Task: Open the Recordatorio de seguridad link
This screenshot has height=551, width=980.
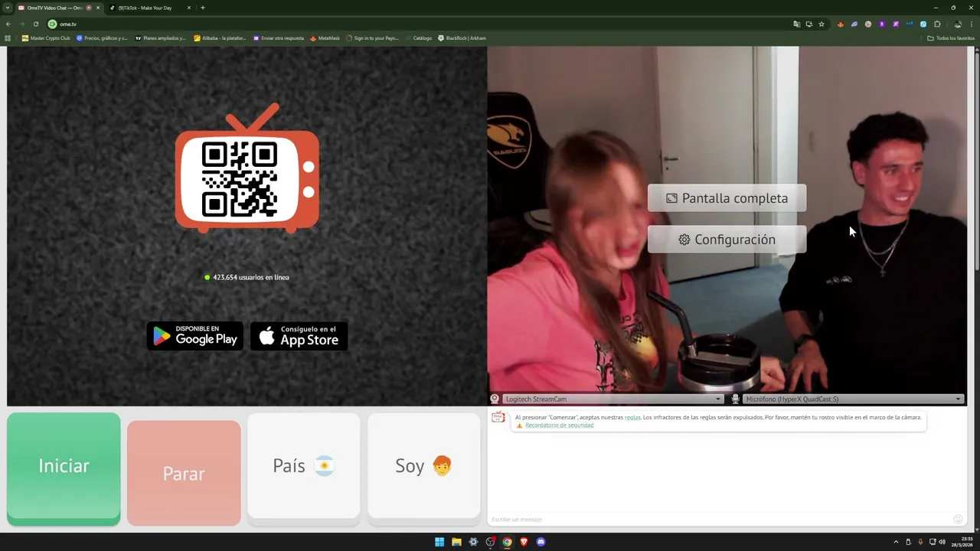Action: pos(559,425)
